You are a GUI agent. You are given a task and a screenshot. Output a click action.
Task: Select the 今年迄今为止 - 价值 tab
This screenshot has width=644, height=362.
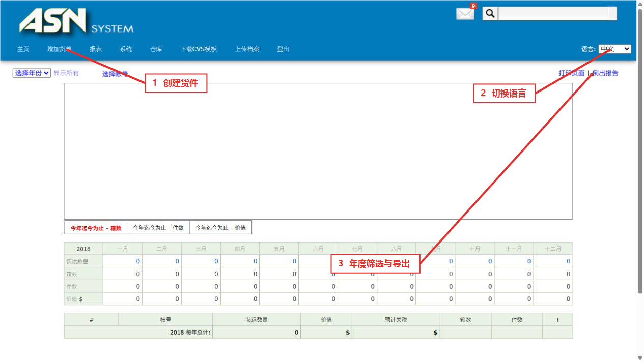(220, 228)
